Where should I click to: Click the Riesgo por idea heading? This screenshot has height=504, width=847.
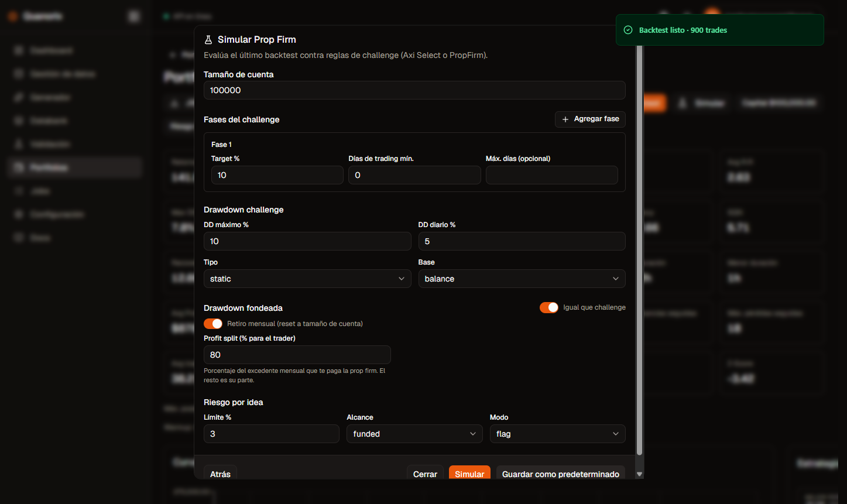tap(234, 402)
